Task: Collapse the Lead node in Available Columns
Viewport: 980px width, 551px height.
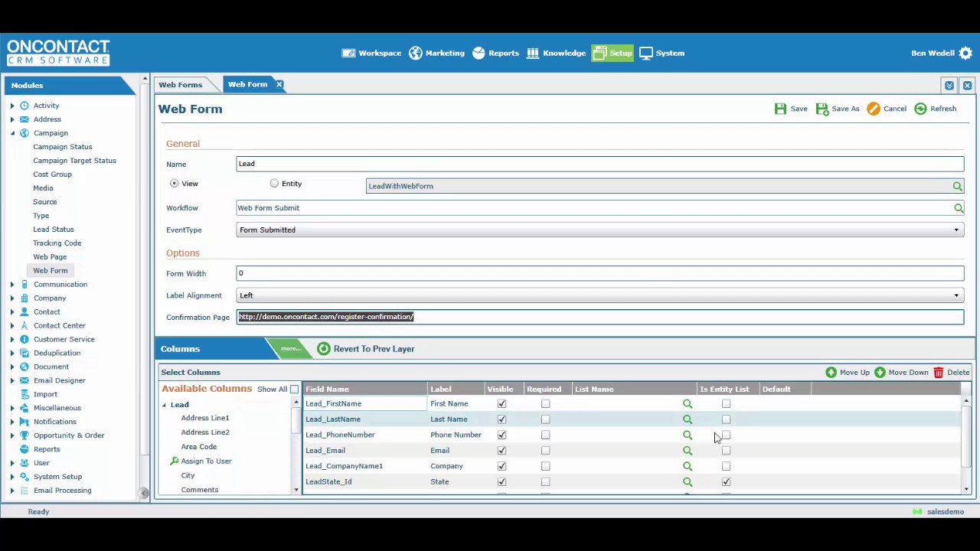Action: [164, 405]
